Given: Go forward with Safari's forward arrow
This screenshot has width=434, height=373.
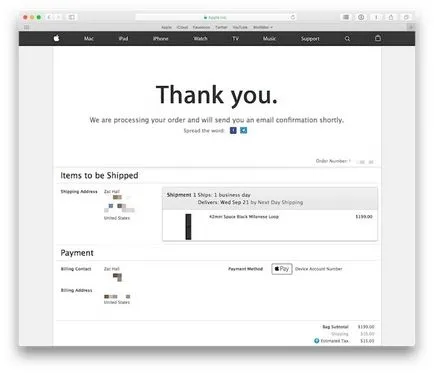Looking at the screenshot, I should click(58, 17).
